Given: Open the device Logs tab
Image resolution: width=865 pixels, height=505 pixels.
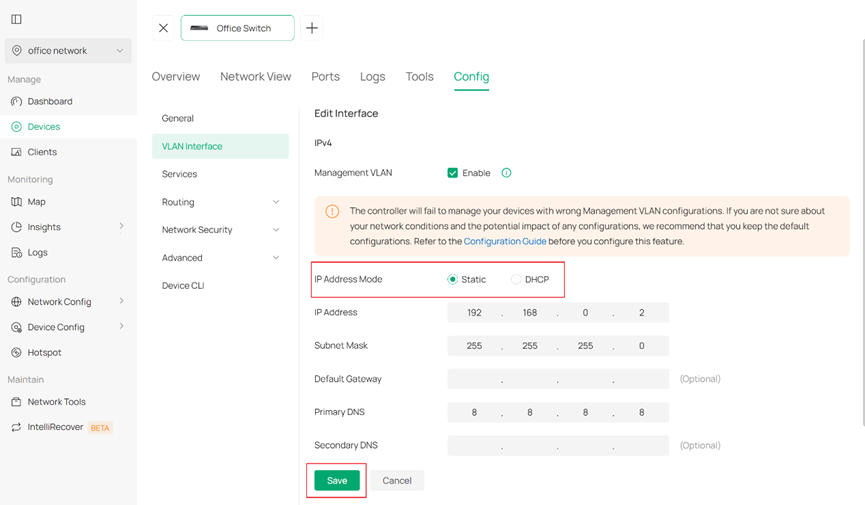Looking at the screenshot, I should click(372, 77).
